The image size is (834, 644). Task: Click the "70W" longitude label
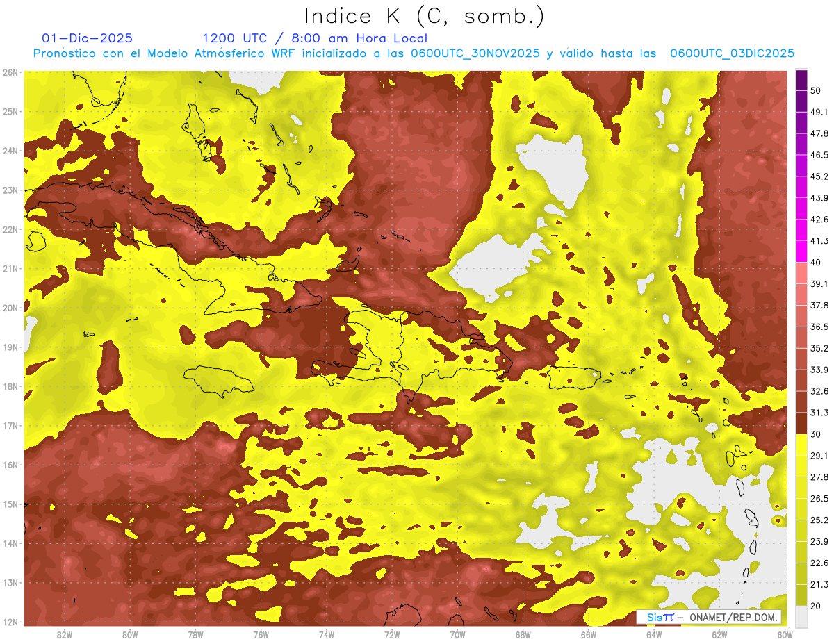457,634
